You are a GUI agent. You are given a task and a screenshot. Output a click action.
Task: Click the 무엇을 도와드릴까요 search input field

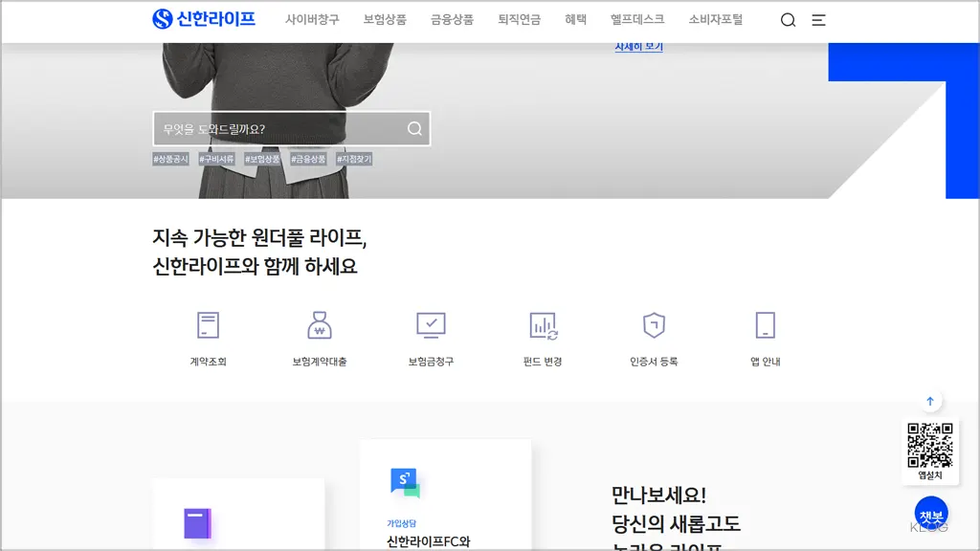coord(278,128)
